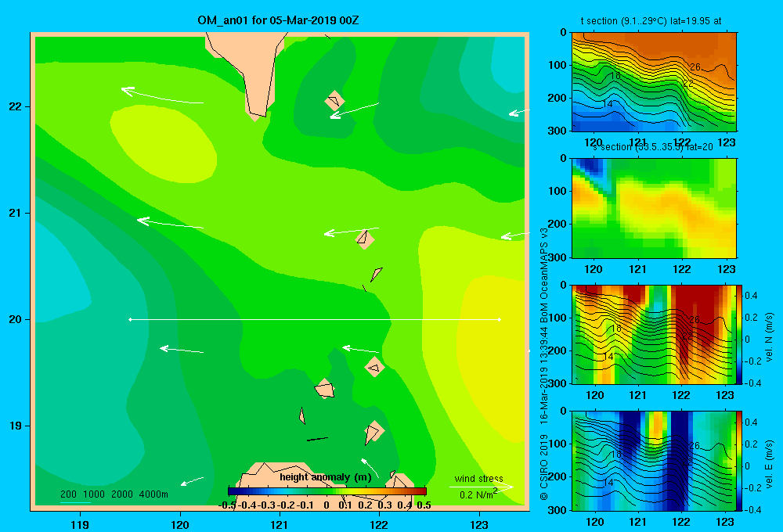Click latitude label 19 on main map
The width and height of the screenshot is (783, 532).
coord(16,426)
